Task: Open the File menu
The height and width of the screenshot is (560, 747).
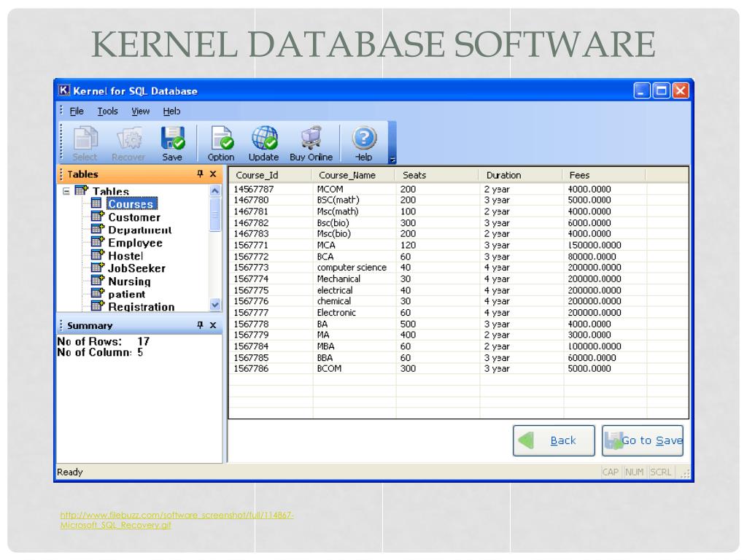Action: (76, 112)
